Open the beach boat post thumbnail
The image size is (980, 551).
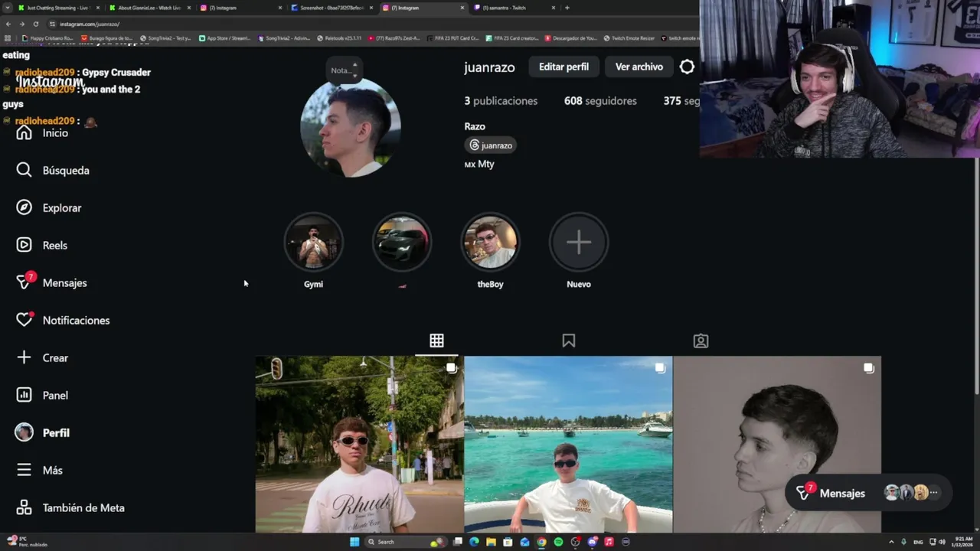click(568, 445)
